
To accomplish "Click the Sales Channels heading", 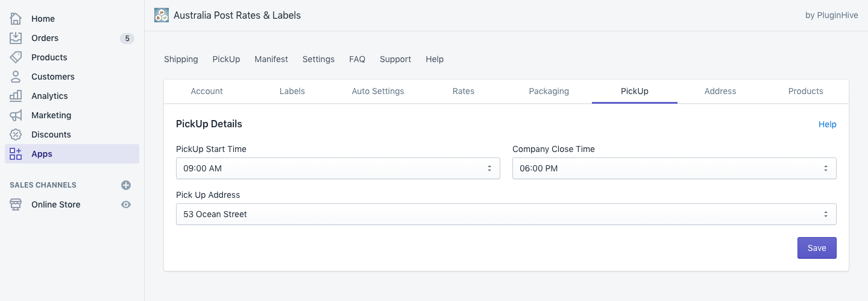I will 43,185.
